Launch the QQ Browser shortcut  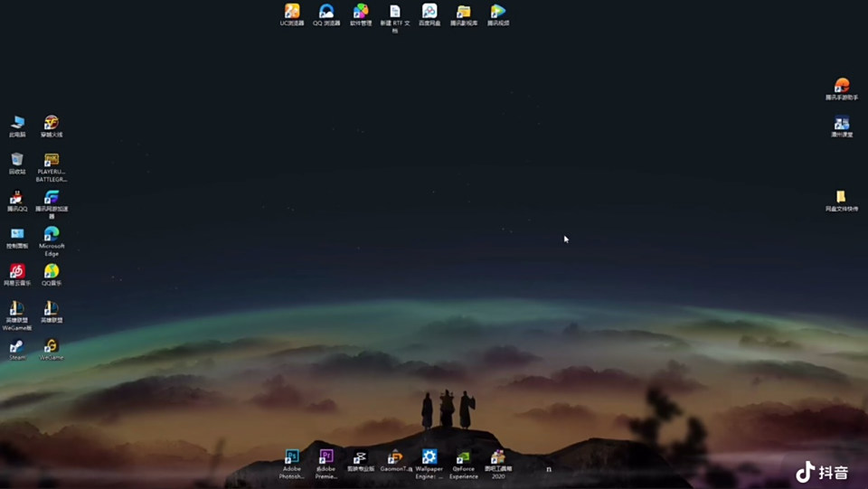pos(326,15)
